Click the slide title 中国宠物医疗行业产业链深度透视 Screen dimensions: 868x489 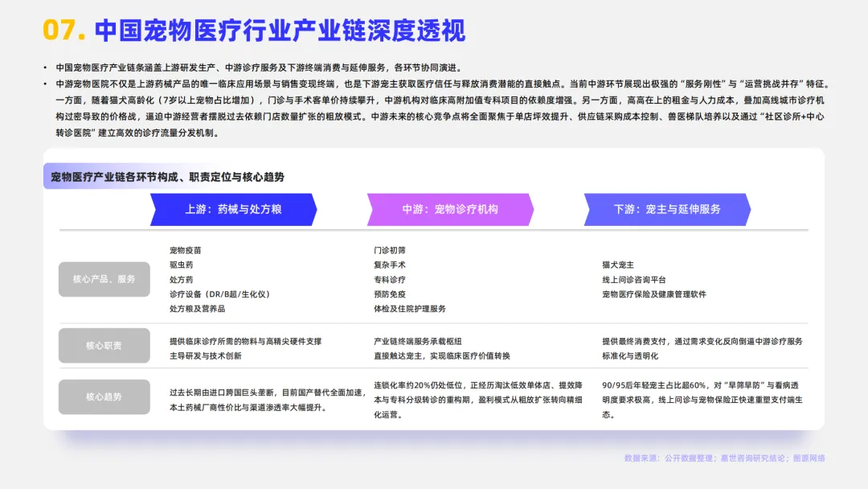click(280, 31)
